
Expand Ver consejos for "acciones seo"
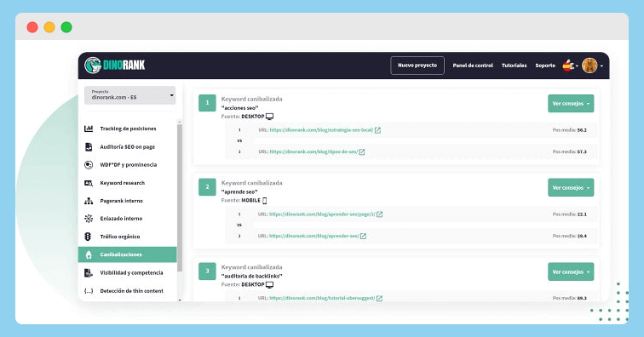[571, 104]
